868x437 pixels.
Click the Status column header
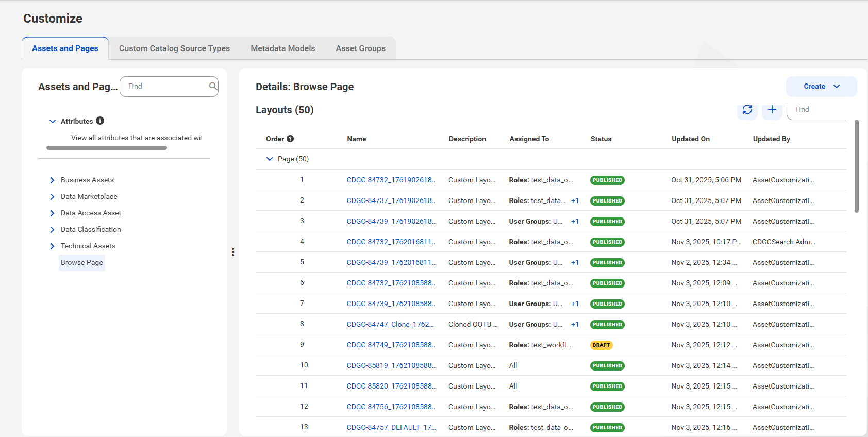point(601,139)
